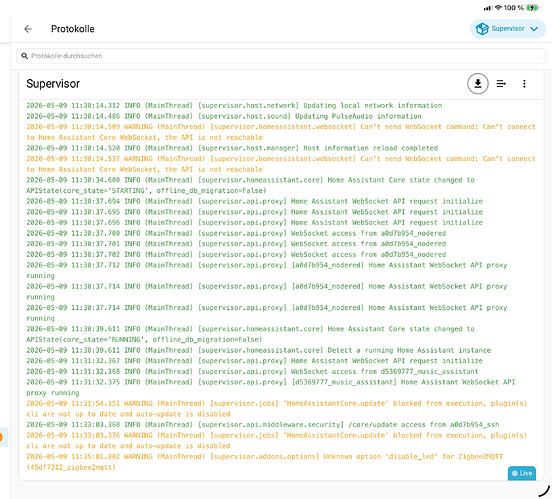Select the 'Updating local network information' log line
This screenshot has width=552, height=499.
(234, 105)
